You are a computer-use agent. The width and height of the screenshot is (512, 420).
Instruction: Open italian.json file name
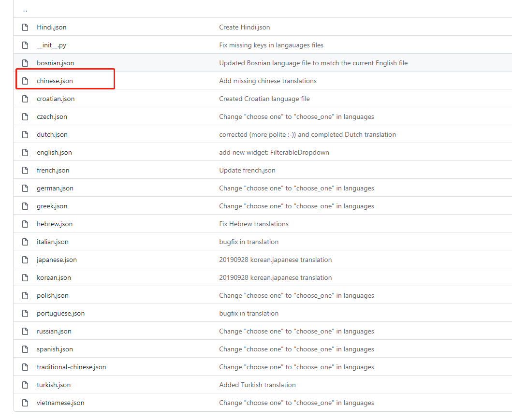coord(53,242)
